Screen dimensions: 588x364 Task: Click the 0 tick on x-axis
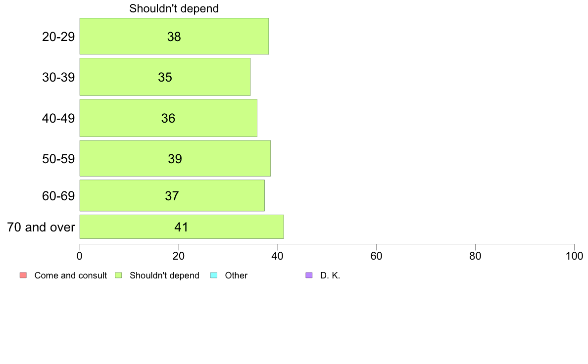tap(80, 256)
